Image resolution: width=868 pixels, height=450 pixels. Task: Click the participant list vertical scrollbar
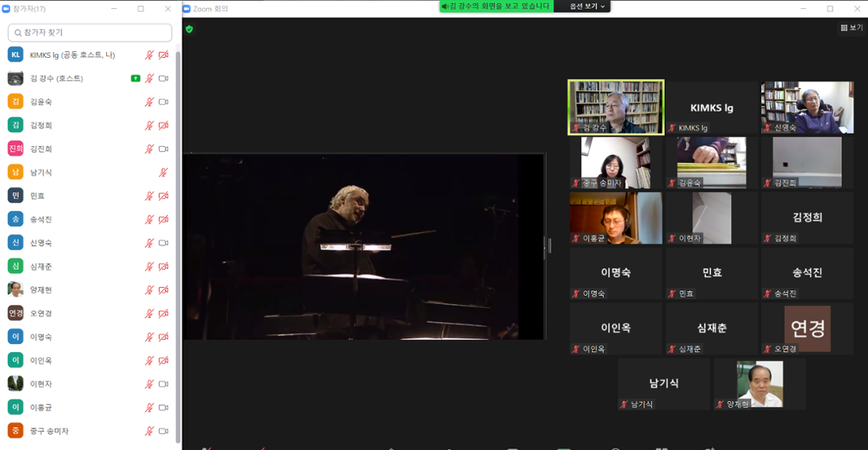click(x=177, y=245)
